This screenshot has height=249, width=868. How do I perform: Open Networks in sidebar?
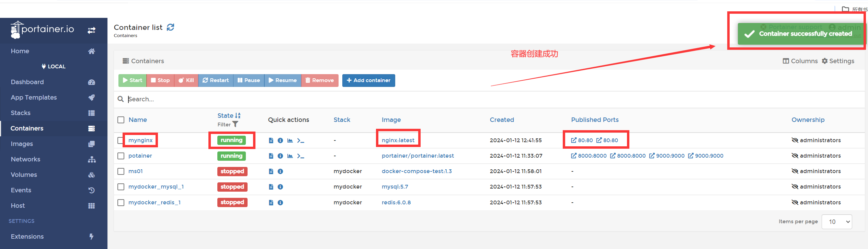(54, 159)
